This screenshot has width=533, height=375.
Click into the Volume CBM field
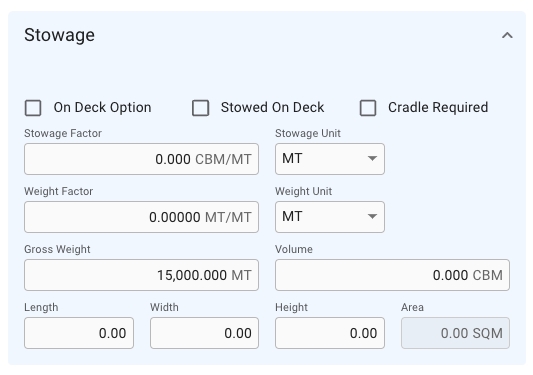(x=392, y=275)
